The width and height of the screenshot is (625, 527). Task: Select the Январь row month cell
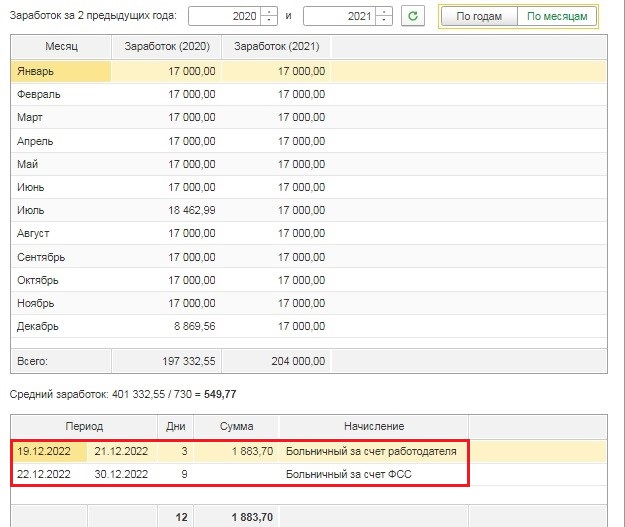pos(61,71)
